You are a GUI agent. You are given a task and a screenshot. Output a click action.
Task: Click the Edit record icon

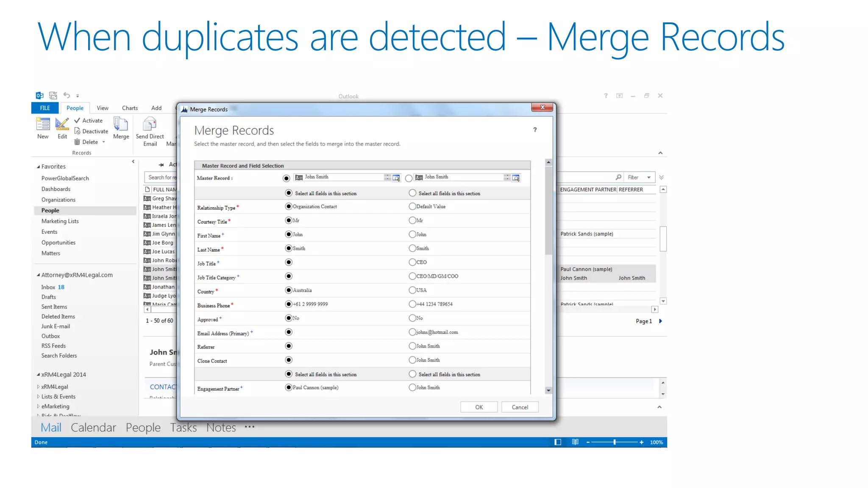click(x=62, y=124)
